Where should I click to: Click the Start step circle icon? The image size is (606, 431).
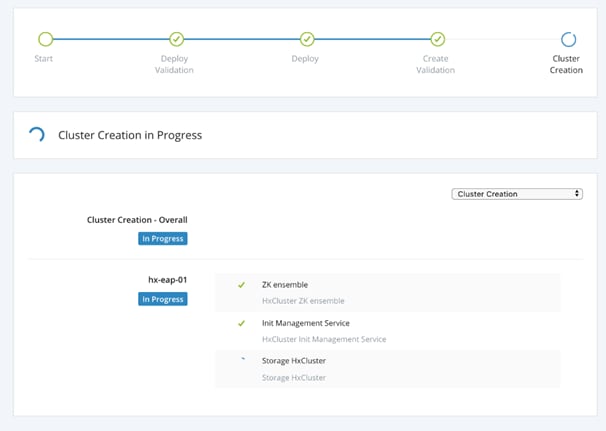pos(46,39)
